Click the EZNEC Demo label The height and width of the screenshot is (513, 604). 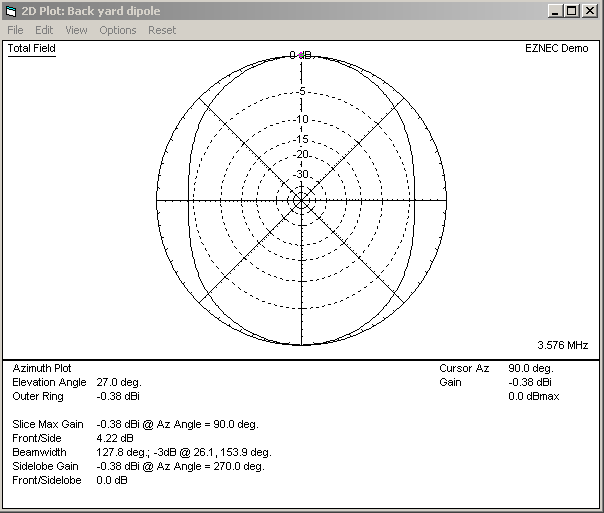pos(556,48)
